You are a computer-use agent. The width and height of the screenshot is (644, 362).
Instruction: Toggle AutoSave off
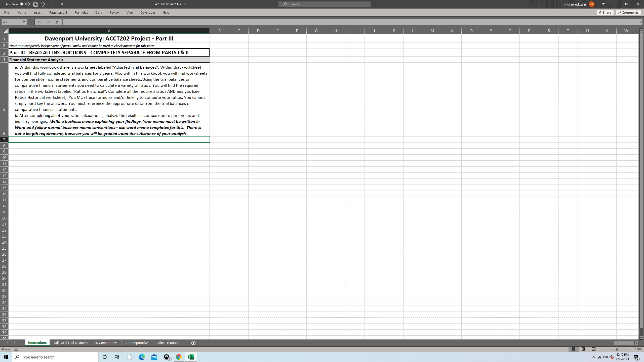click(x=25, y=4)
